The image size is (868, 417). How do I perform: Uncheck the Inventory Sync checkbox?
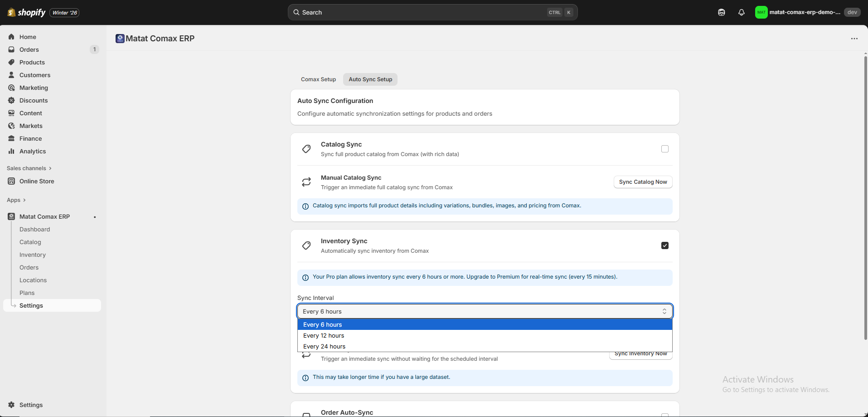coord(664,245)
